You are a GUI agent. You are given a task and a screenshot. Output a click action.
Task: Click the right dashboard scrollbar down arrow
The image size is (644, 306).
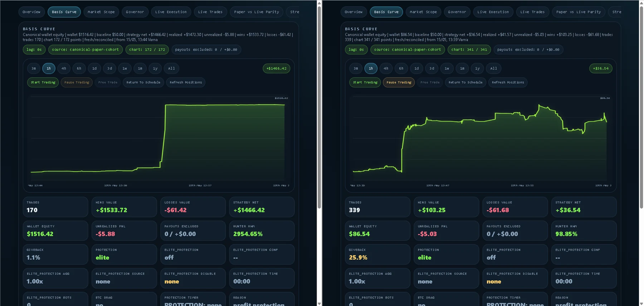[x=641, y=303]
